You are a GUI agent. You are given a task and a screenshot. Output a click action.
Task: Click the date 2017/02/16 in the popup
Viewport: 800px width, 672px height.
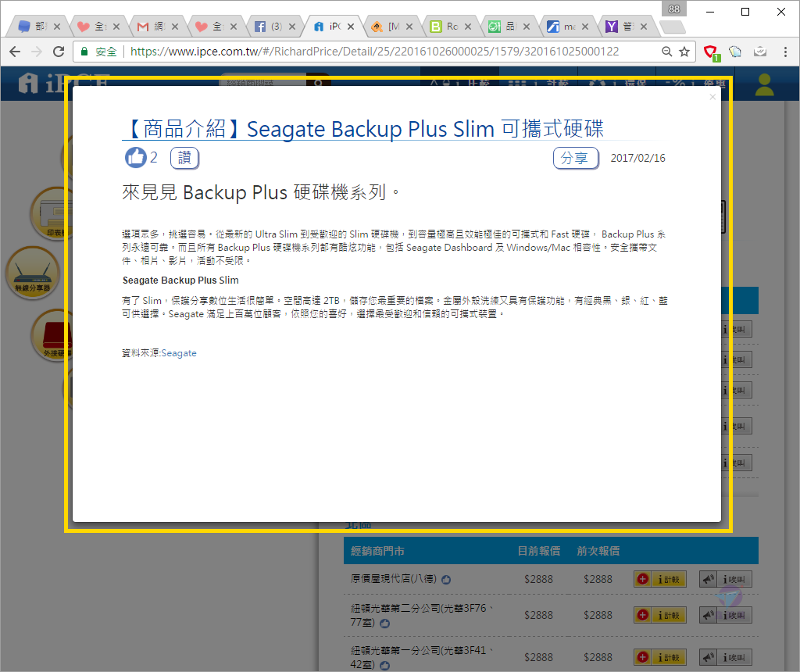pyautogui.click(x=637, y=158)
